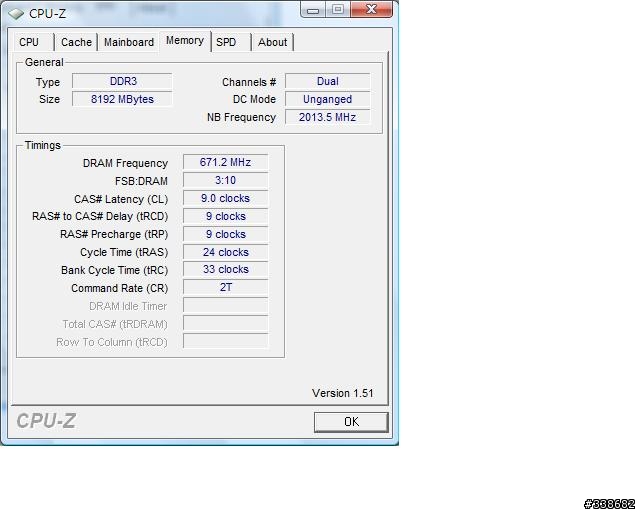Click the Version 1.51 text
Viewport: 640px width, 512px height.
342,393
